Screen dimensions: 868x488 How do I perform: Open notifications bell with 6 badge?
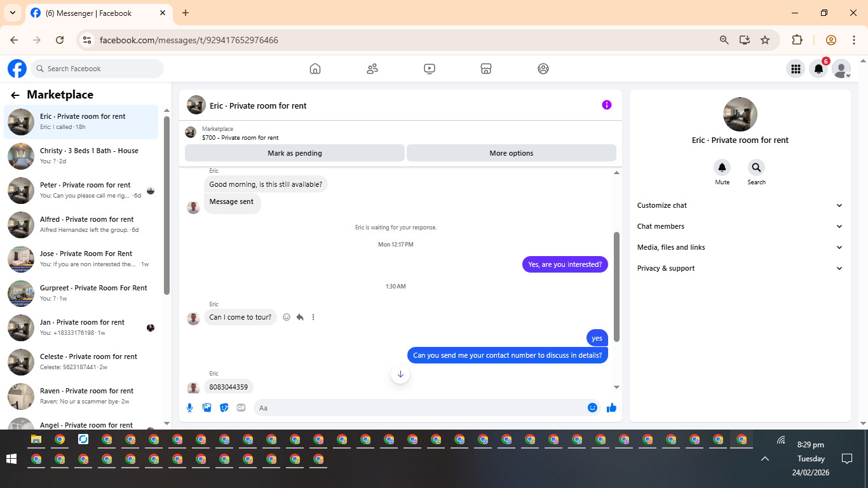pos(818,69)
